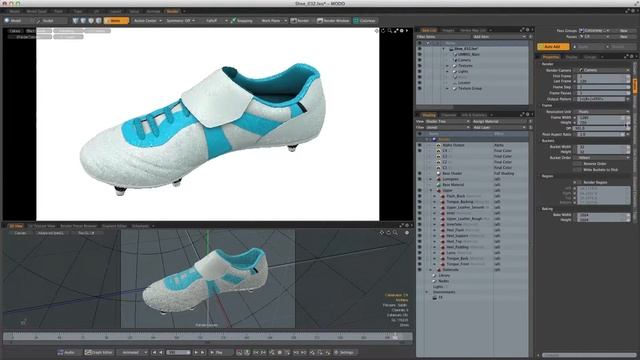640x360 pixels.
Task: Expand the Texture Group item
Action: 447,88
